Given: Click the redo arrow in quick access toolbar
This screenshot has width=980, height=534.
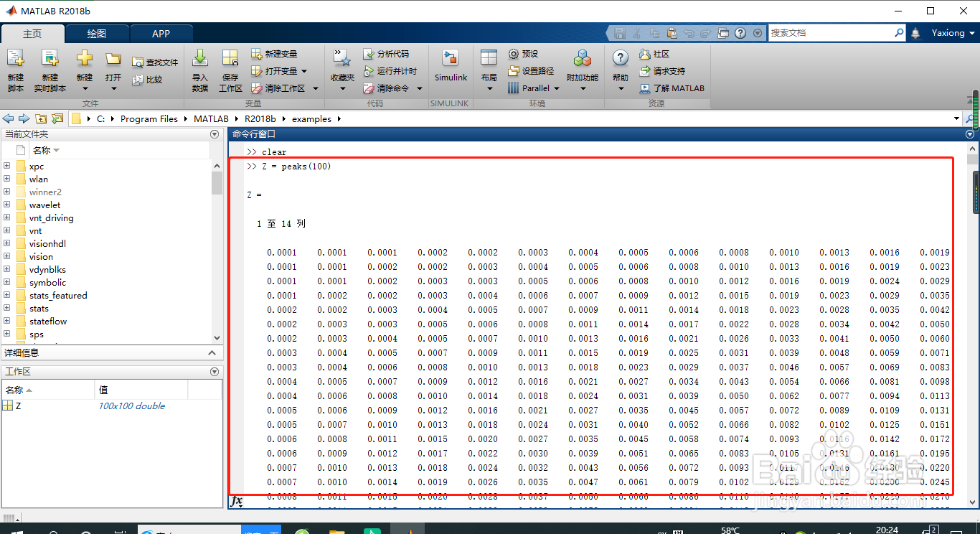Looking at the screenshot, I should [x=706, y=33].
